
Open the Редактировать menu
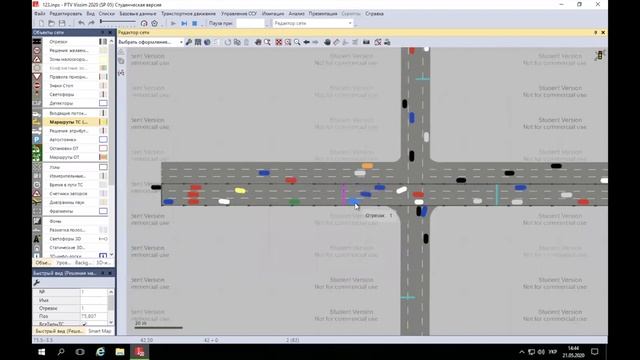(66, 13)
